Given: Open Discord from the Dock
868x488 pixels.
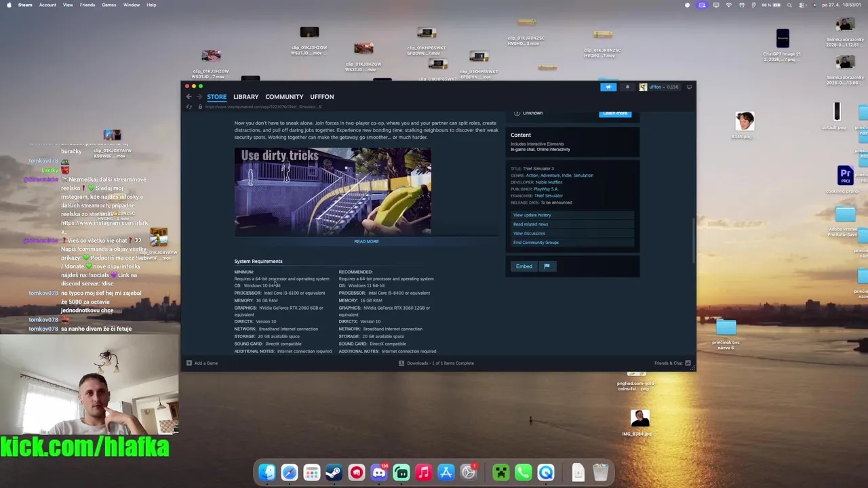Looking at the screenshot, I should click(379, 472).
